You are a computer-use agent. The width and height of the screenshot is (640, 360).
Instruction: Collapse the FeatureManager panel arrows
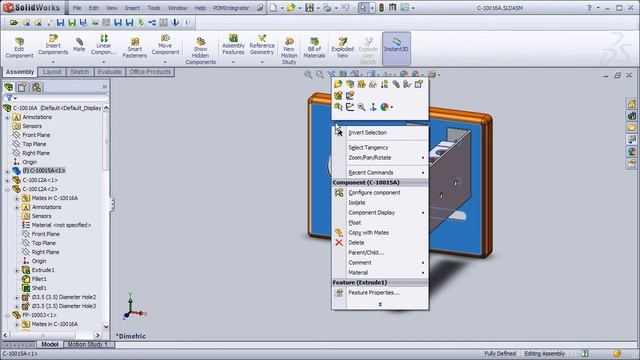coord(104,87)
